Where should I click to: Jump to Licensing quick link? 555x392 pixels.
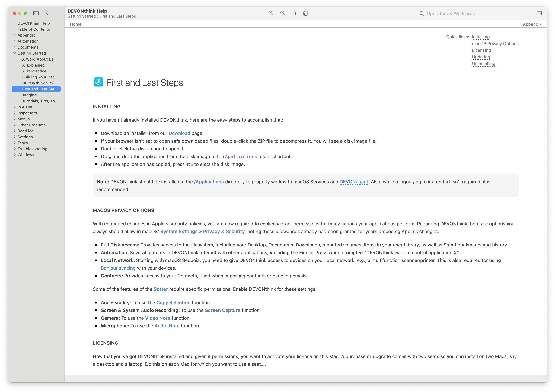[481, 50]
